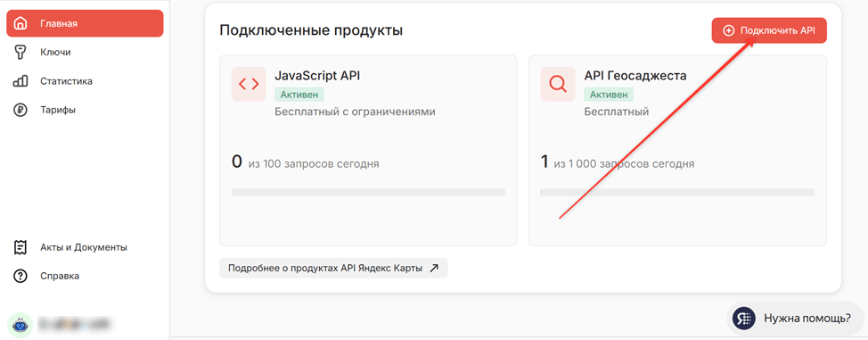Click the receipt icon beside Акты и Документы
The width and height of the screenshot is (868, 340).
tap(20, 247)
